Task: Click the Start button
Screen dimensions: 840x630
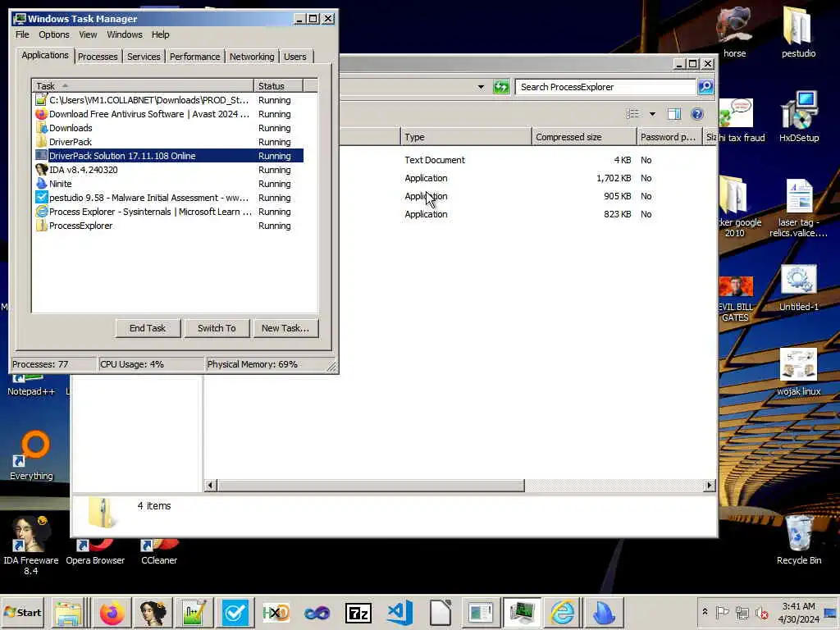Action: point(22,612)
